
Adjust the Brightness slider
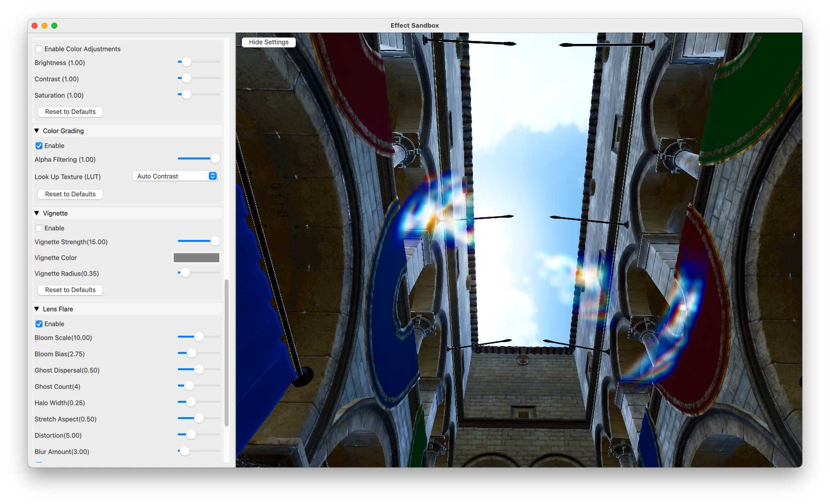pyautogui.click(x=186, y=62)
